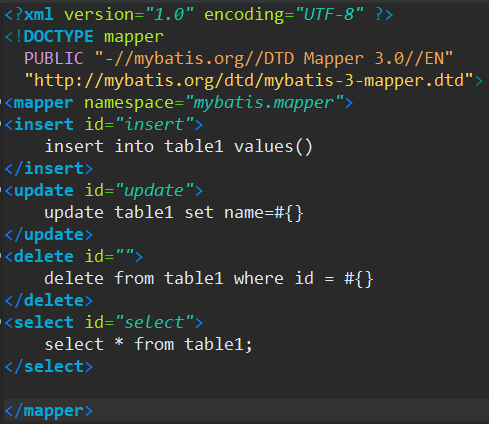Click the id value "update"
Image resolution: width=489 pixels, height=424 pixels.
pos(154,191)
